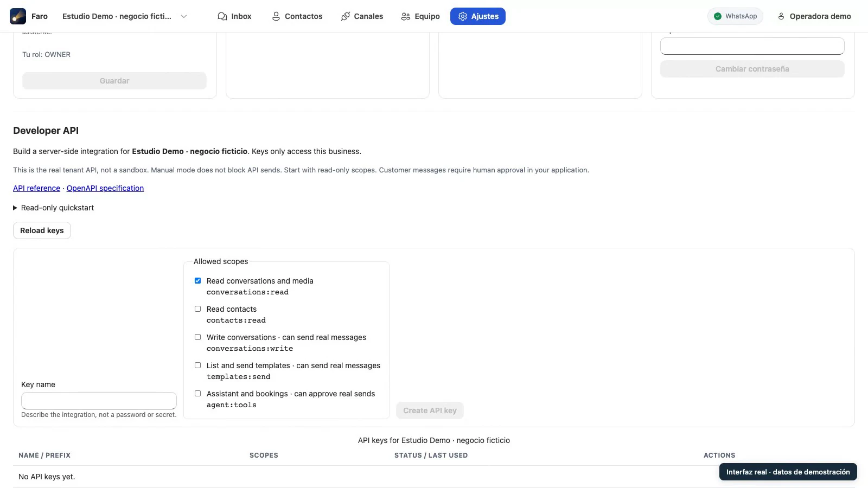Expand the Read-only quickstart section
The width and height of the screenshot is (868, 488).
coord(54,208)
